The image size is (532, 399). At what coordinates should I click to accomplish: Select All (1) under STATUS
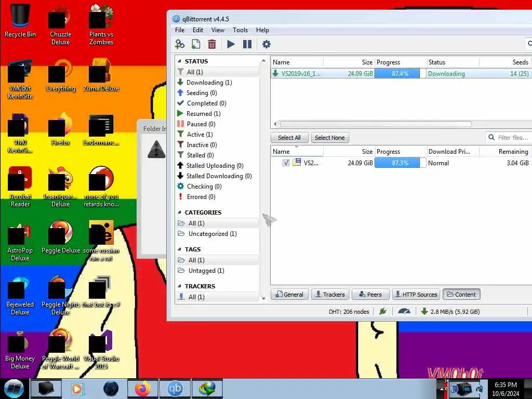pyautogui.click(x=217, y=72)
